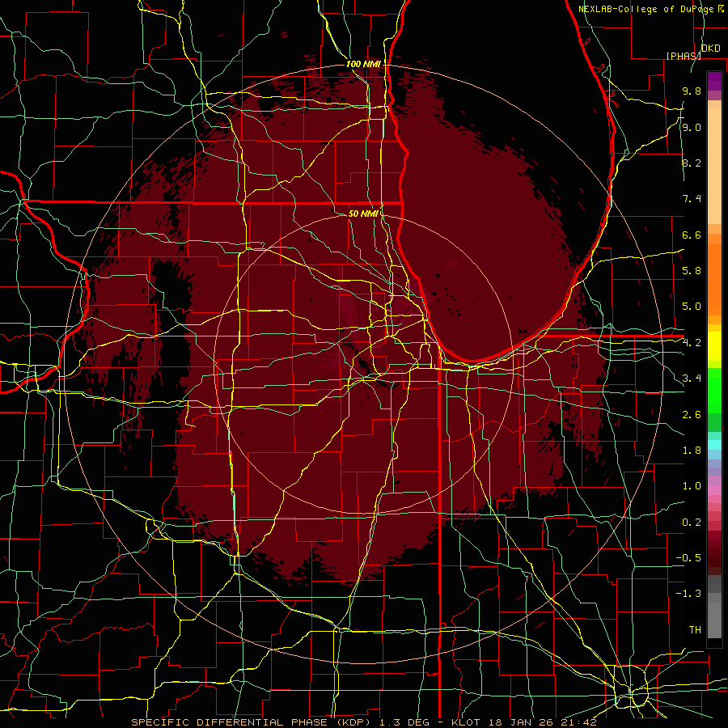Select the 6.6 scale label

click(692, 235)
